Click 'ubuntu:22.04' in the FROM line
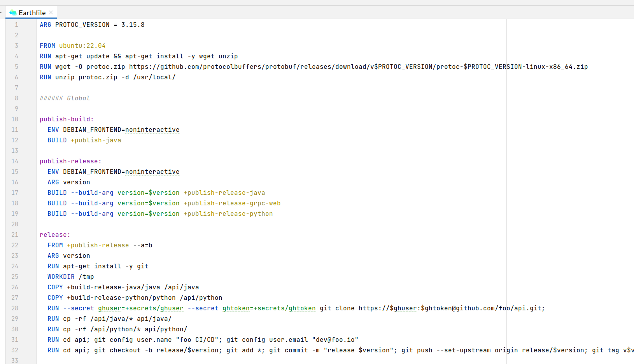Screen dimensions: 634x364 (82, 45)
